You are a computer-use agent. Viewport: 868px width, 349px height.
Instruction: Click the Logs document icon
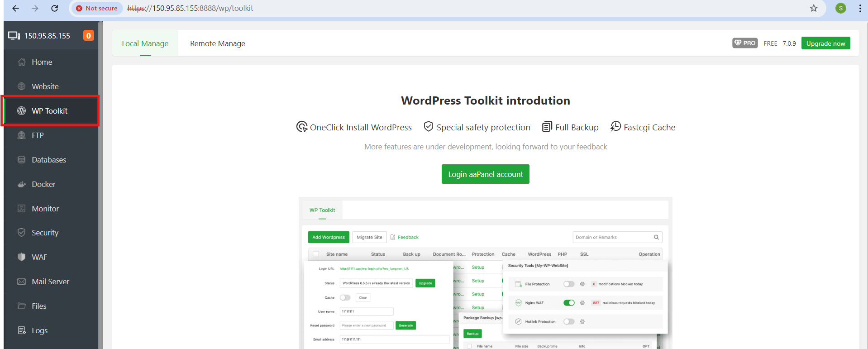pyautogui.click(x=21, y=330)
